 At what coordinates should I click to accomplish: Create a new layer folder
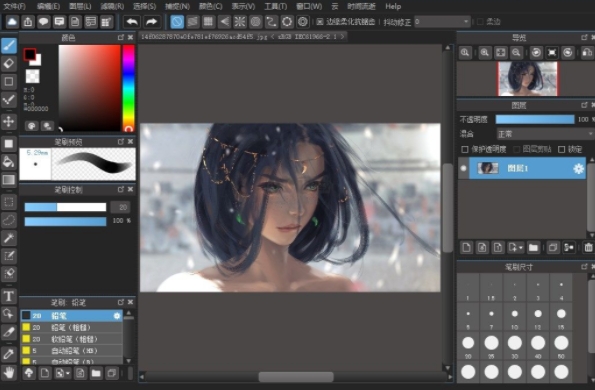tap(533, 248)
